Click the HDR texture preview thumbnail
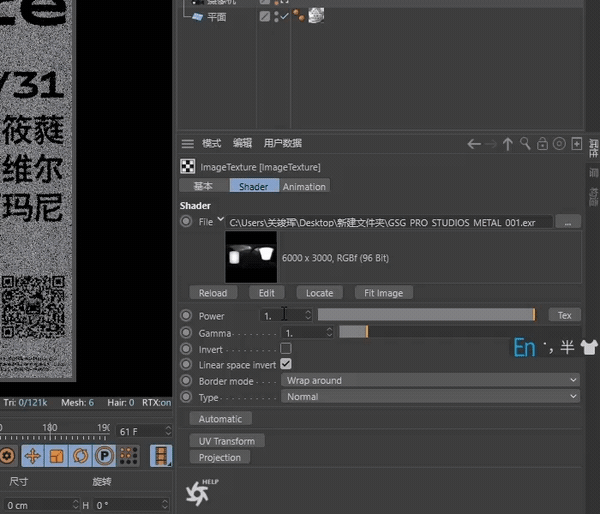The image size is (600, 514). 251,257
